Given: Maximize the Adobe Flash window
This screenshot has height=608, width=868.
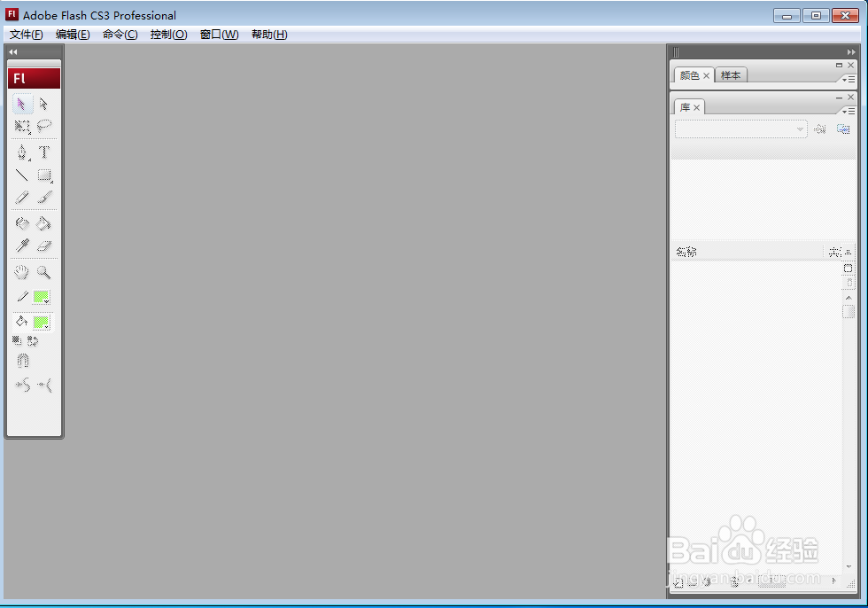Looking at the screenshot, I should pos(816,15).
